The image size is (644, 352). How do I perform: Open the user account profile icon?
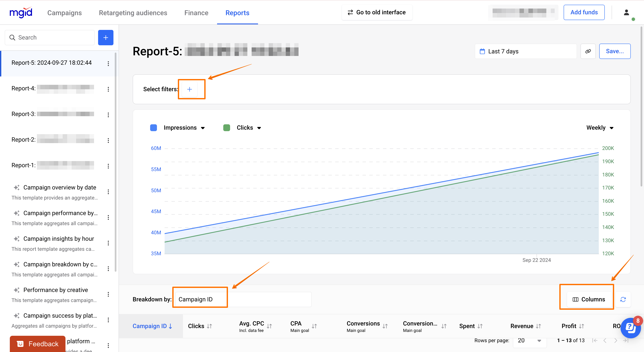point(626,13)
